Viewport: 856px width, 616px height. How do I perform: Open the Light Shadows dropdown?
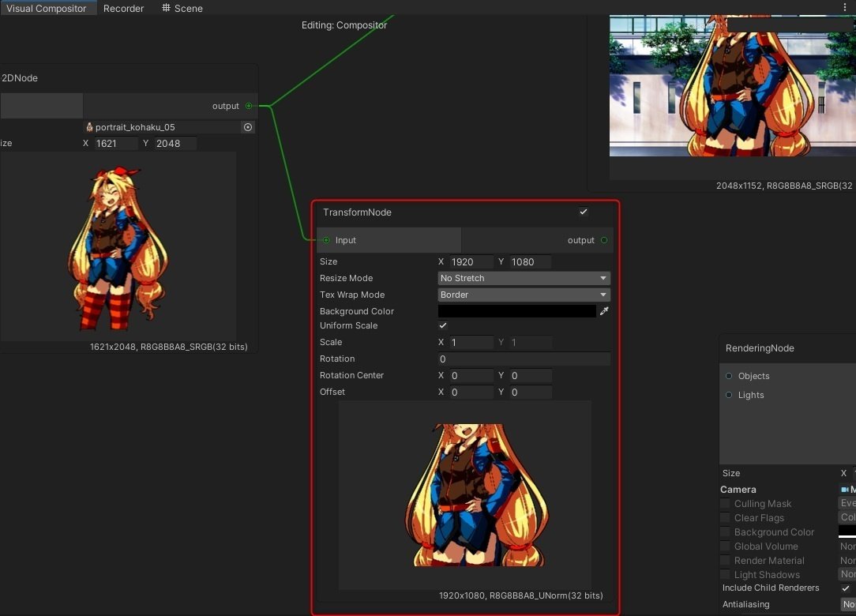(847, 574)
